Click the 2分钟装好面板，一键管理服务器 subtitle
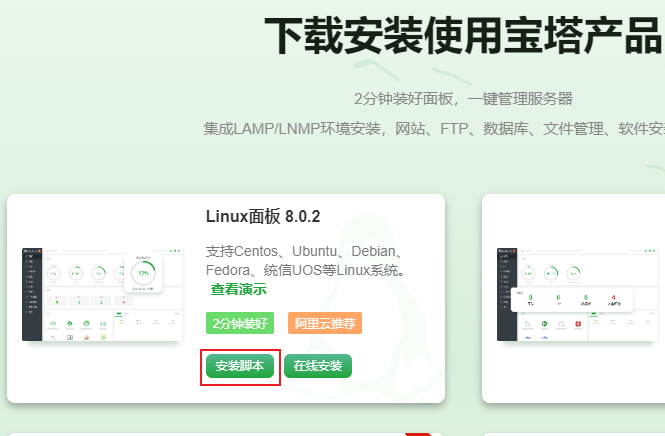Image resolution: width=665 pixels, height=436 pixels. click(x=464, y=99)
